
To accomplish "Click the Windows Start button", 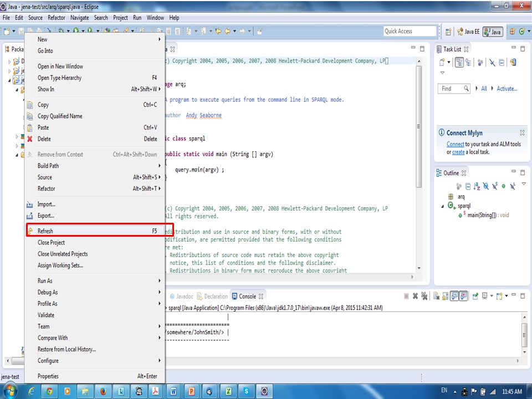I will pyautogui.click(x=9, y=391).
